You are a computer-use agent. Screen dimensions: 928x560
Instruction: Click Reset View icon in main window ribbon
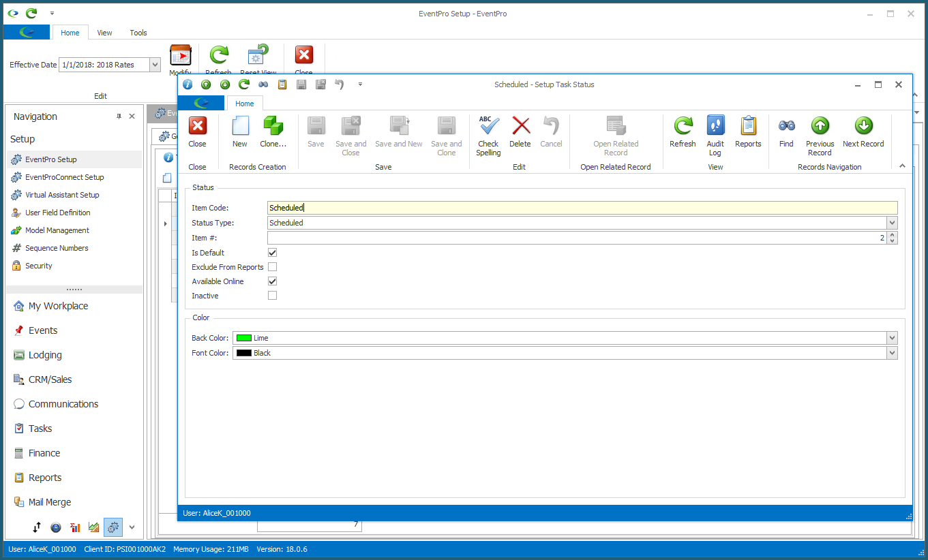pos(258,56)
